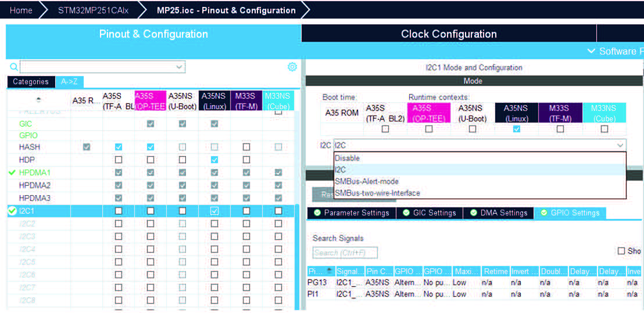Switch to the Pinout & Configuration tab
Image resolution: width=644 pixels, height=313 pixels.
click(x=153, y=34)
